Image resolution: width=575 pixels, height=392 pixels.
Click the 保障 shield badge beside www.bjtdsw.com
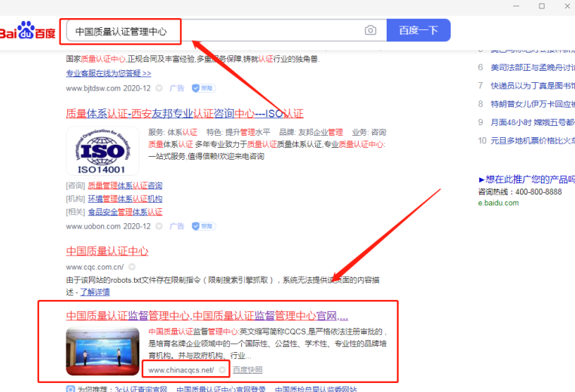(203, 88)
